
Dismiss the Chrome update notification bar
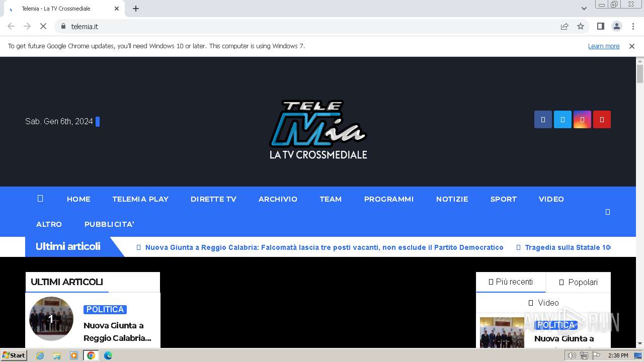point(632,46)
